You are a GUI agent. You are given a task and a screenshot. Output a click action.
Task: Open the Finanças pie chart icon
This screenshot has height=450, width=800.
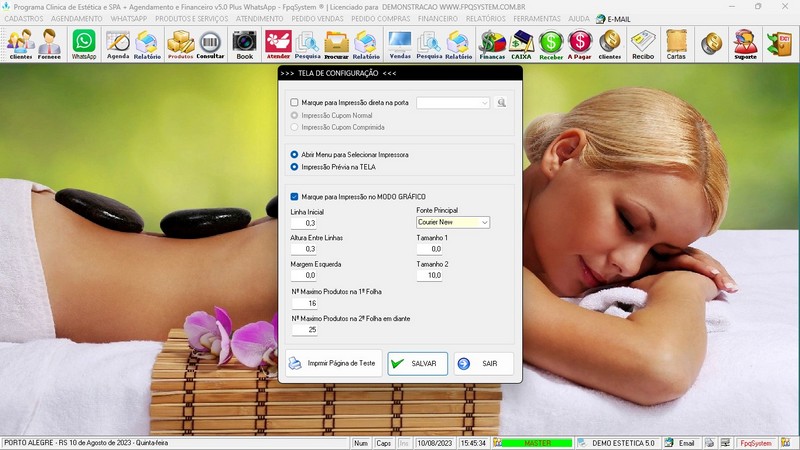pyautogui.click(x=492, y=44)
